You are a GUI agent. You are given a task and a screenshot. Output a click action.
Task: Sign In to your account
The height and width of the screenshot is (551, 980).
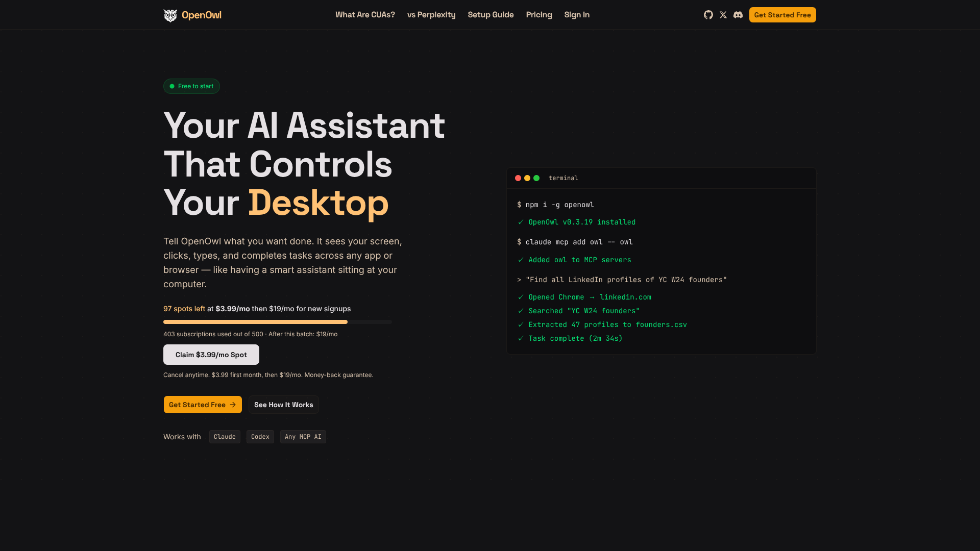pos(577,15)
